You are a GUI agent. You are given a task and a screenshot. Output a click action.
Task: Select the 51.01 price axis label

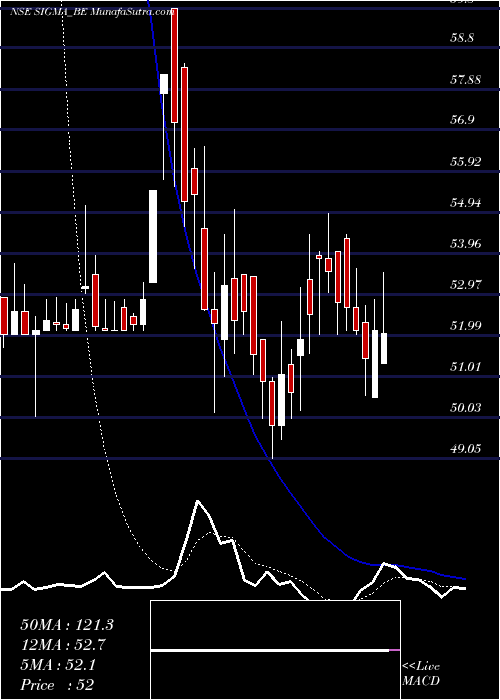[466, 367]
